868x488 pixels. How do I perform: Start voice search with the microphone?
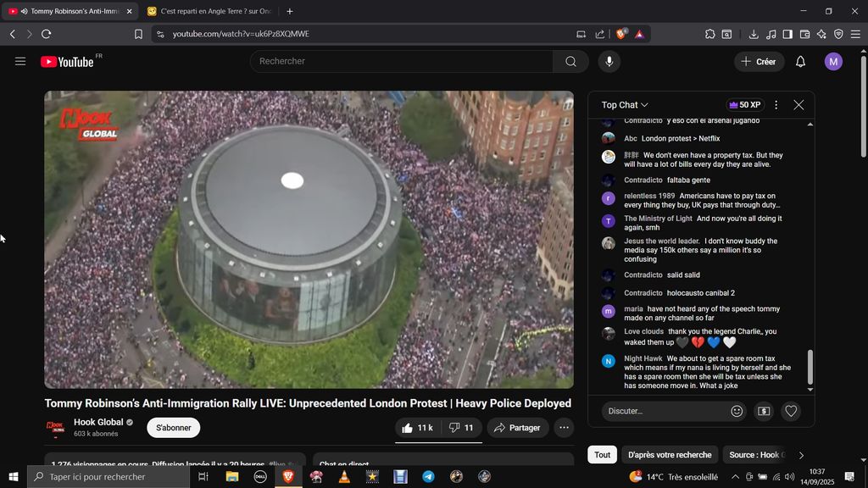tap(609, 61)
